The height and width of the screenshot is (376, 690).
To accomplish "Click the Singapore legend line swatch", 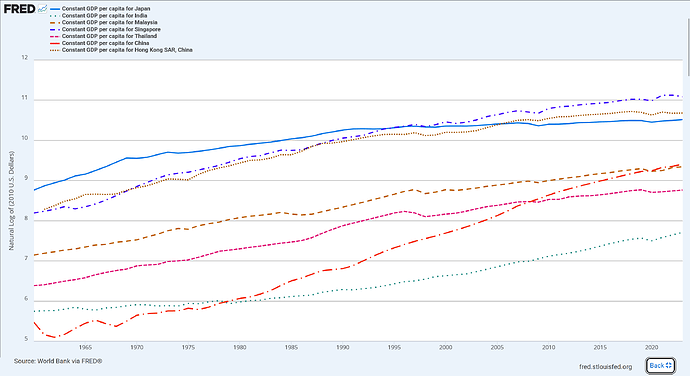I will click(x=55, y=29).
